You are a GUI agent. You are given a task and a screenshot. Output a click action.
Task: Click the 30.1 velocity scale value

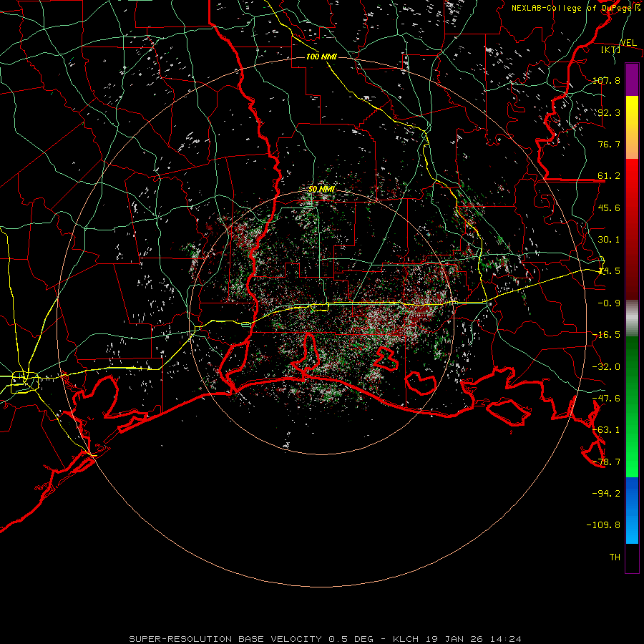[609, 240]
